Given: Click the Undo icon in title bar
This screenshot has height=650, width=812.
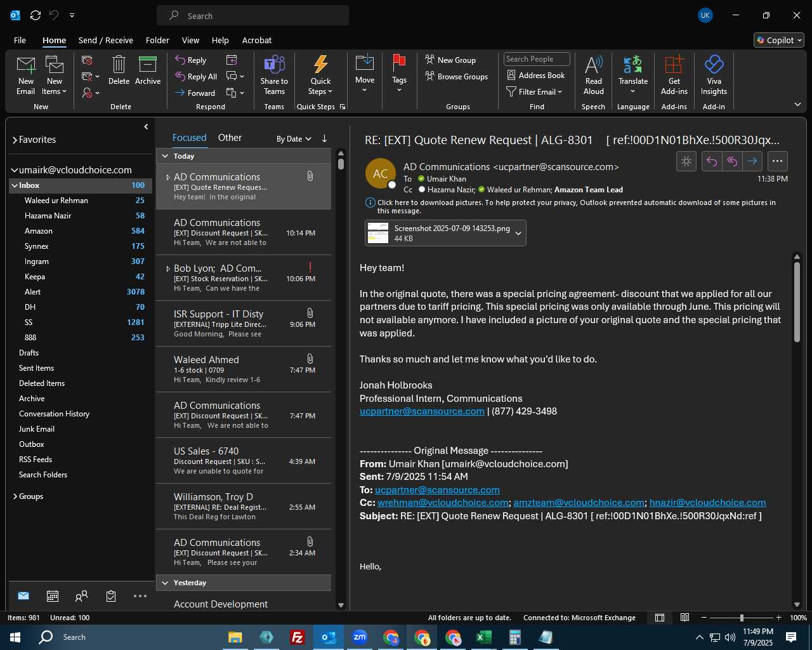Looking at the screenshot, I should click(54, 15).
